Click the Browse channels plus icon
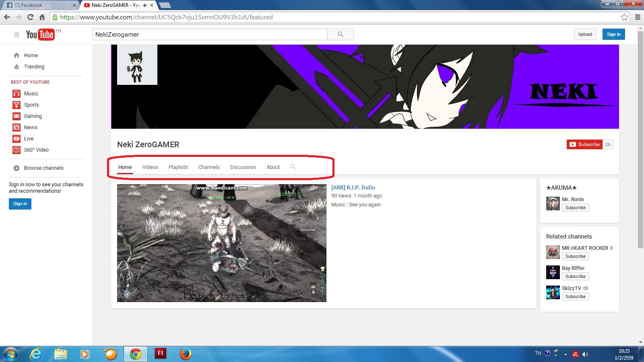Screen dimensions: 644x362 (17, 168)
